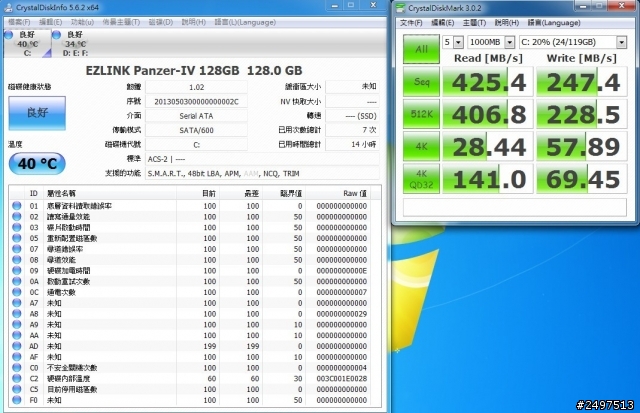Click the serial number field 2013050300000000002C
Image resolution: width=640 pixels, height=413 pixels.
196,102
